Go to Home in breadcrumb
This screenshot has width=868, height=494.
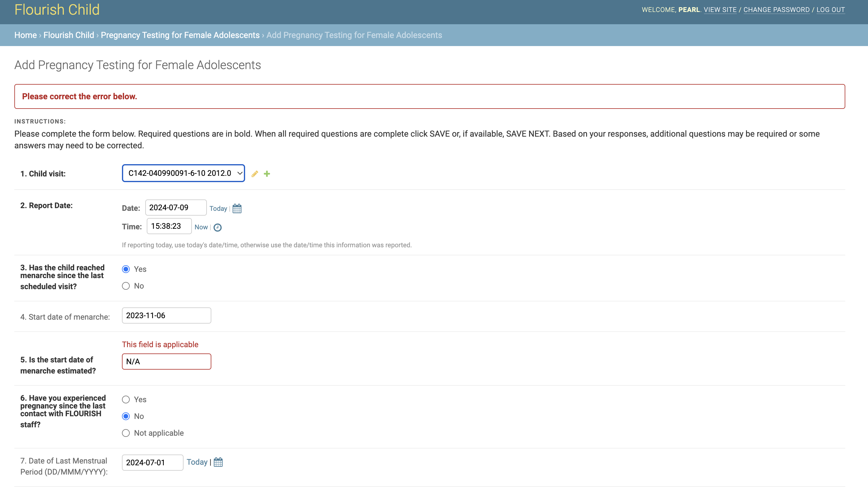point(25,35)
